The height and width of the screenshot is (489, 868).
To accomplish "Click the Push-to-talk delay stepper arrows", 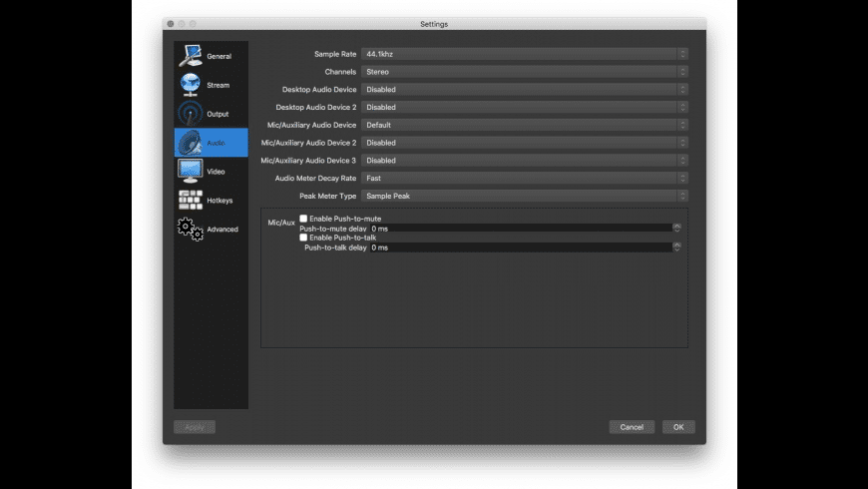I will 677,246.
